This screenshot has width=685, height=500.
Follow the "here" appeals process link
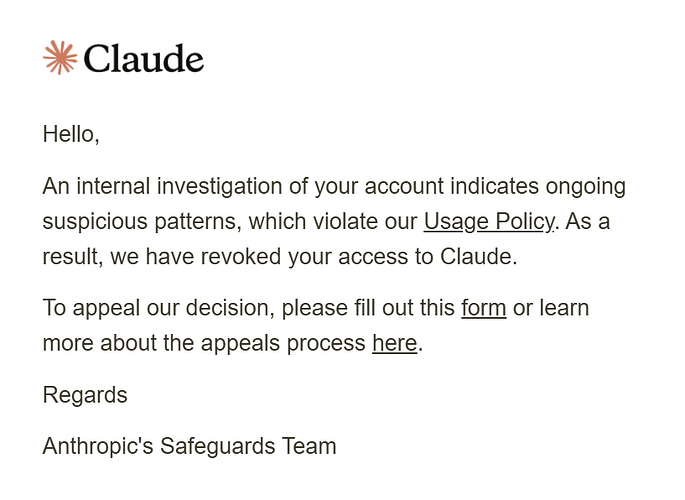pos(394,343)
